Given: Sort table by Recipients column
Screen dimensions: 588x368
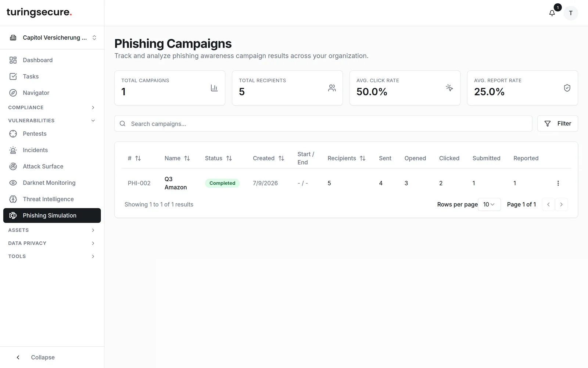Looking at the screenshot, I should tap(347, 158).
